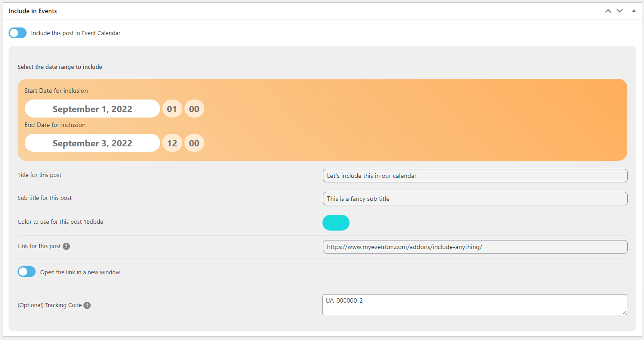Collapse the Include in Events panel
The image size is (644, 340).
click(x=634, y=11)
